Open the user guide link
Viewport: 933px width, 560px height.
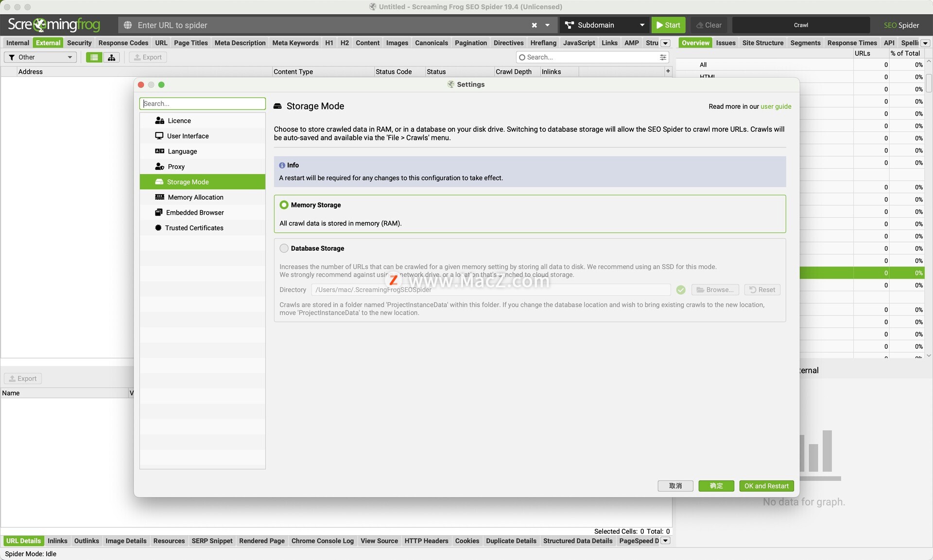point(776,106)
